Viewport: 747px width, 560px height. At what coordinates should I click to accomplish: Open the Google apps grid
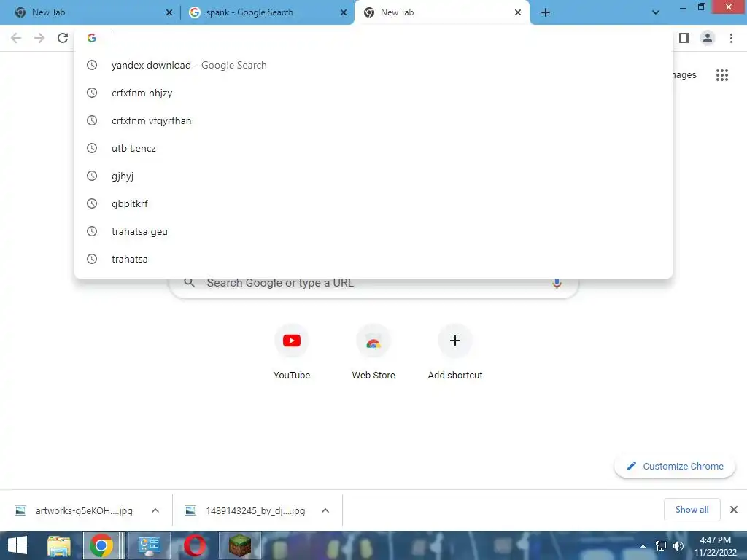[x=722, y=75]
